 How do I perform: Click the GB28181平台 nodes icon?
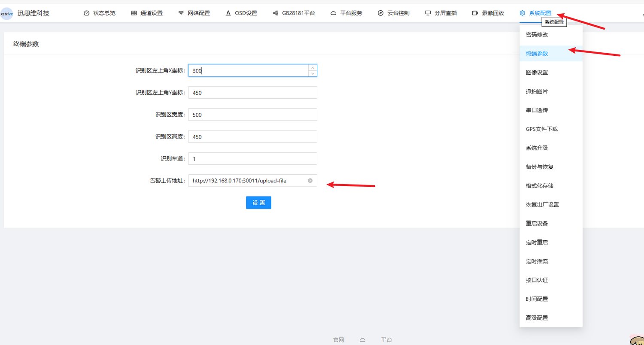(276, 13)
